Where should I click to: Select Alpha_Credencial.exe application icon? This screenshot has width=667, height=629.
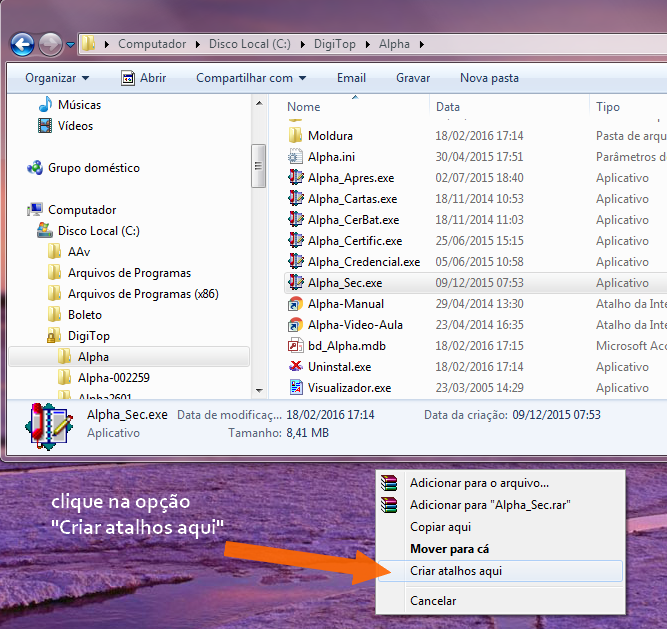pyautogui.click(x=295, y=261)
